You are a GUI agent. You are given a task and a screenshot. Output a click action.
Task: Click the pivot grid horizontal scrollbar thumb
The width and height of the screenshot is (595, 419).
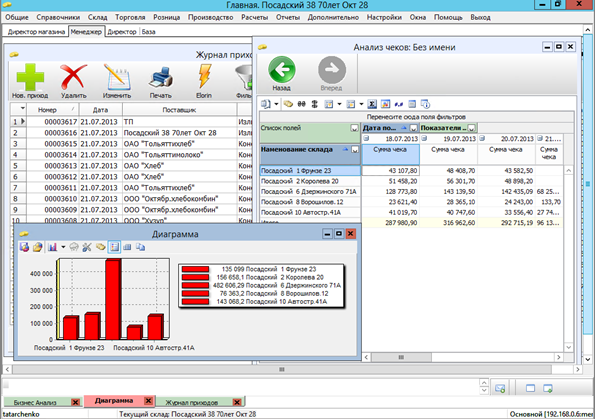point(401,357)
